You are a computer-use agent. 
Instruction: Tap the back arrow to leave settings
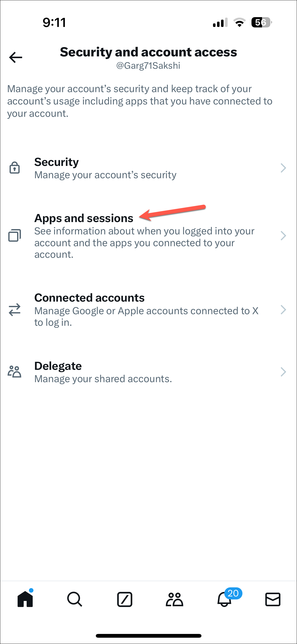tap(15, 58)
